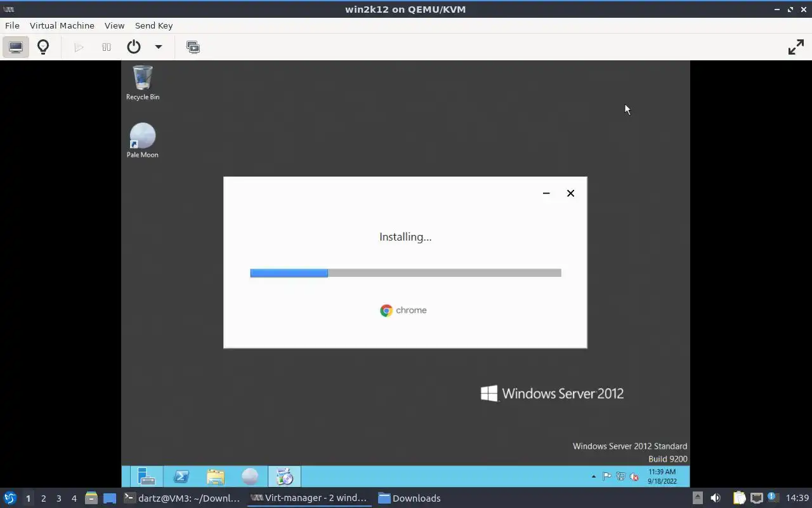This screenshot has height=508, width=812.
Task: Switch to workspace 2
Action: pyautogui.click(x=43, y=498)
